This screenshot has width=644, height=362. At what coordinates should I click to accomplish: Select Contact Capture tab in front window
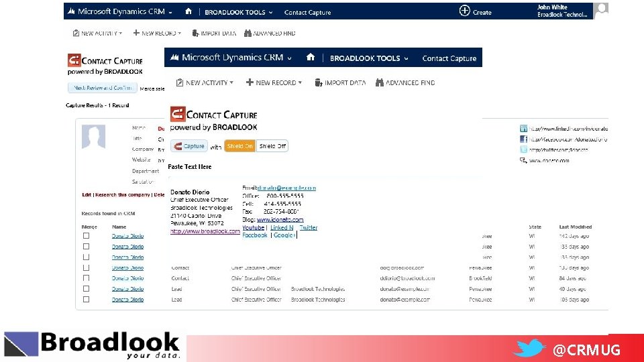(x=449, y=58)
